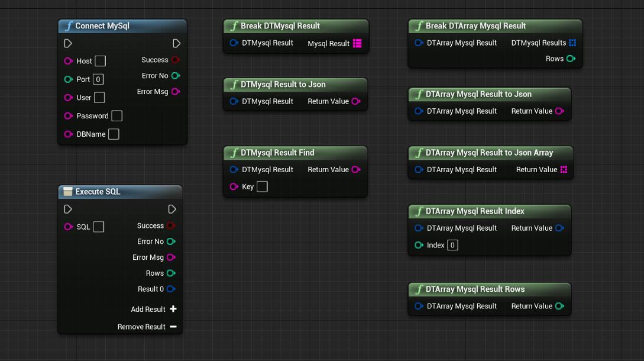The height and width of the screenshot is (361, 644).
Task: Click the Host input field
Action: (x=101, y=61)
